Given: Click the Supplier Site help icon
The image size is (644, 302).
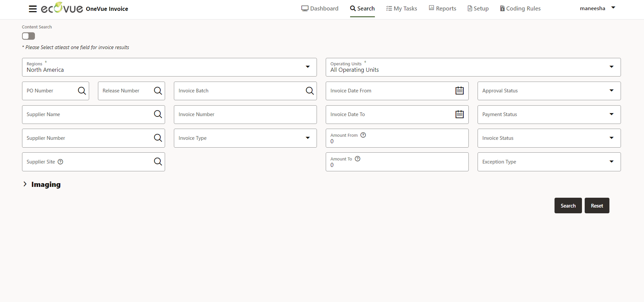Looking at the screenshot, I should (x=60, y=162).
